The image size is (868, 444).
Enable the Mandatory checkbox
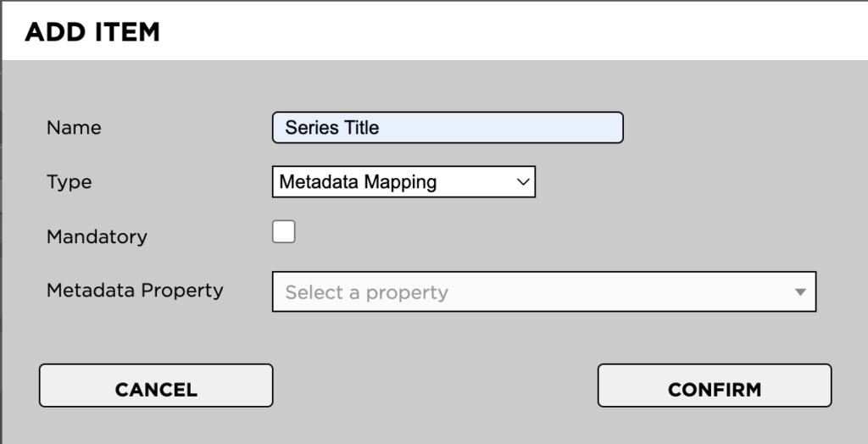coord(284,231)
